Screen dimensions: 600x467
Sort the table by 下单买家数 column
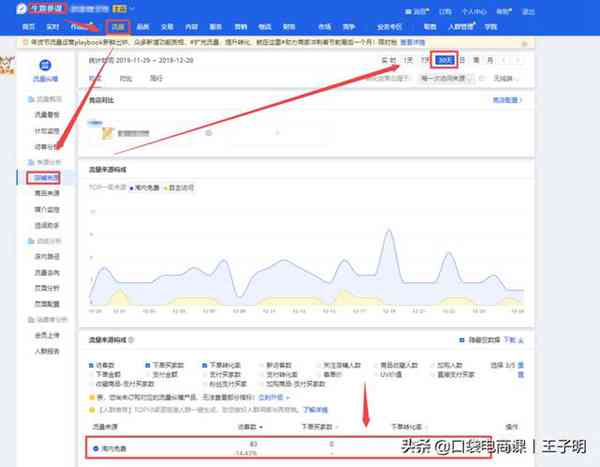click(x=320, y=427)
